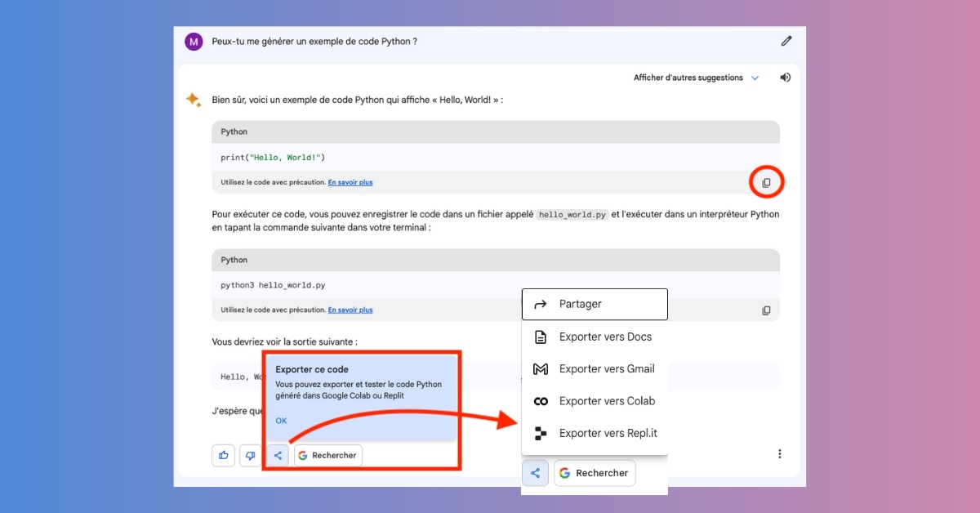This screenshot has height=513, width=980.
Task: Open the three-dot more options menu
Action: [779, 454]
